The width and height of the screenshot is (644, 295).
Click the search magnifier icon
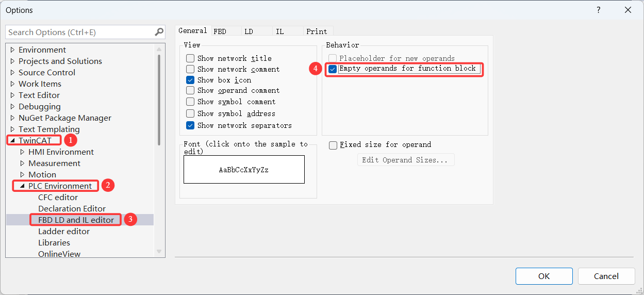[x=159, y=32]
